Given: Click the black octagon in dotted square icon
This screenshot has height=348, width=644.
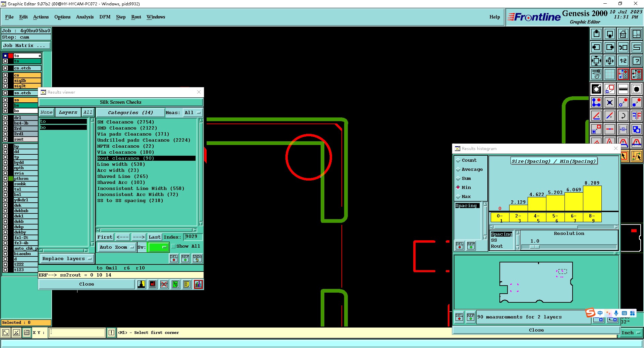Looking at the screenshot, I should pos(636,89).
